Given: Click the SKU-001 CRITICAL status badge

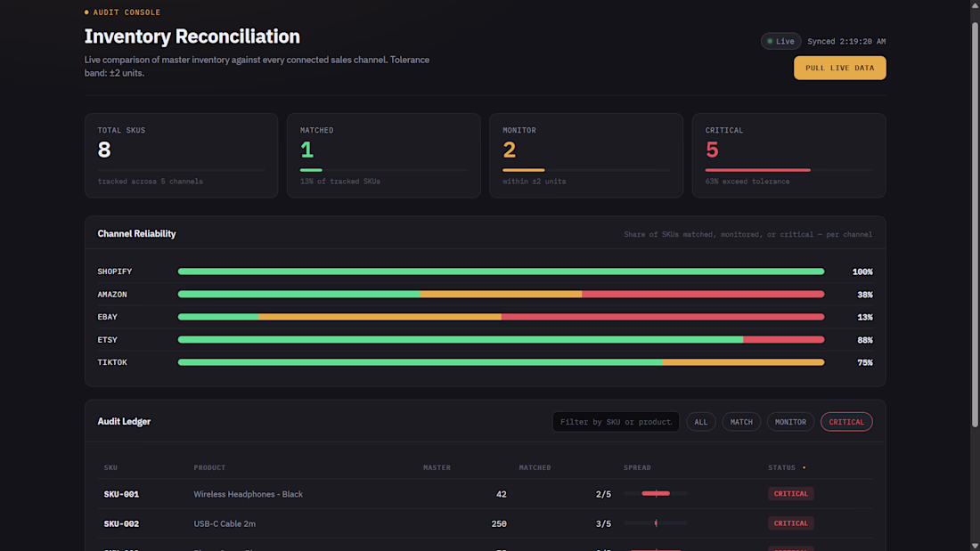Looking at the screenshot, I should 790,493.
